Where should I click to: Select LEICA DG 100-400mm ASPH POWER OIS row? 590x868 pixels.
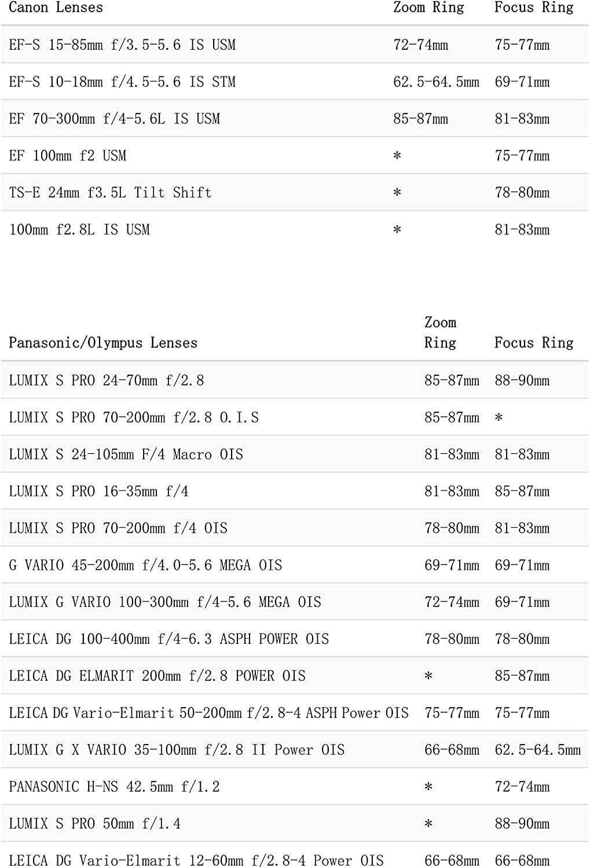pos(168,639)
